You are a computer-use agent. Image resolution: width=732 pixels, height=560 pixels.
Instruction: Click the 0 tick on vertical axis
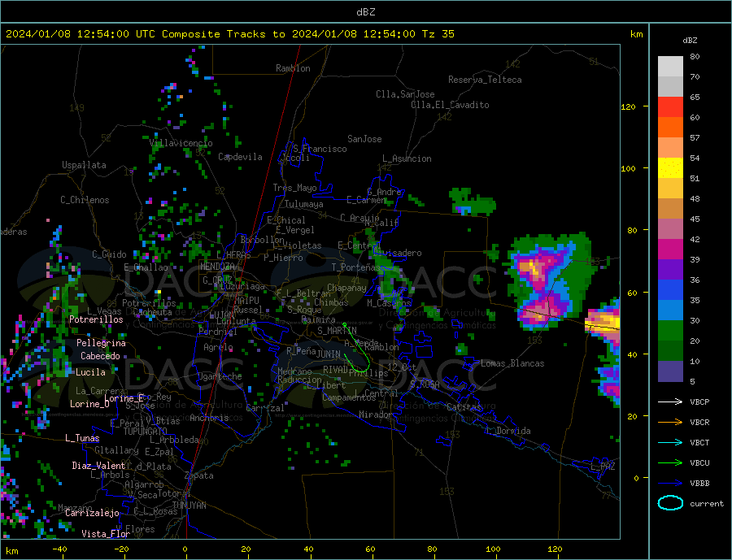[636, 479]
